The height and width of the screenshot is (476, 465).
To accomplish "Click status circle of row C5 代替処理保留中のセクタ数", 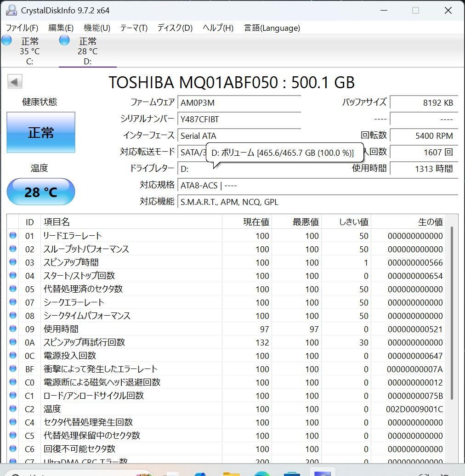I will coord(13,435).
